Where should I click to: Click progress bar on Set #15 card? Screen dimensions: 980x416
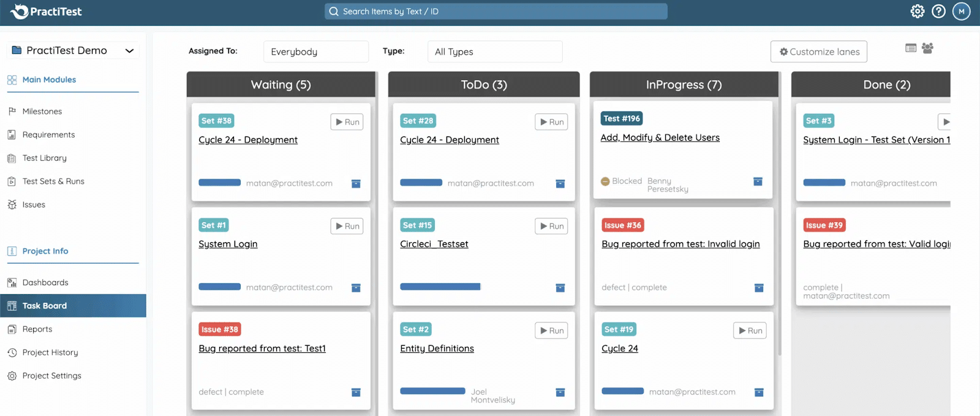440,286
